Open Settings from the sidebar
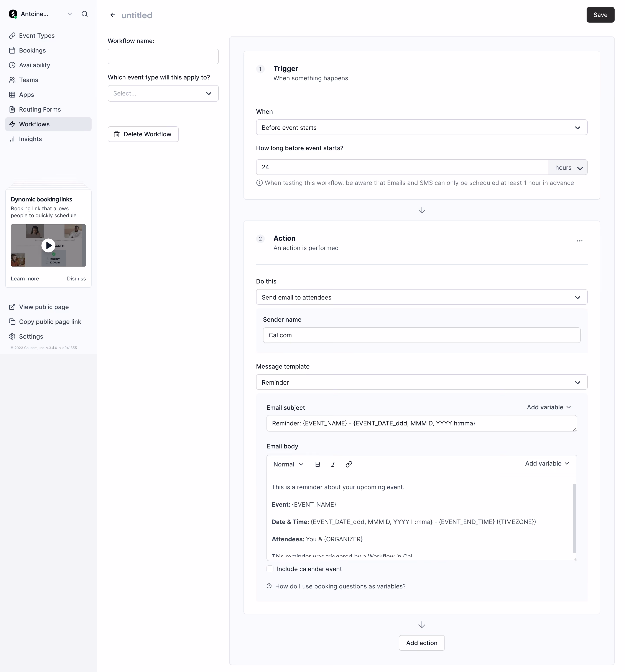 [48, 336]
